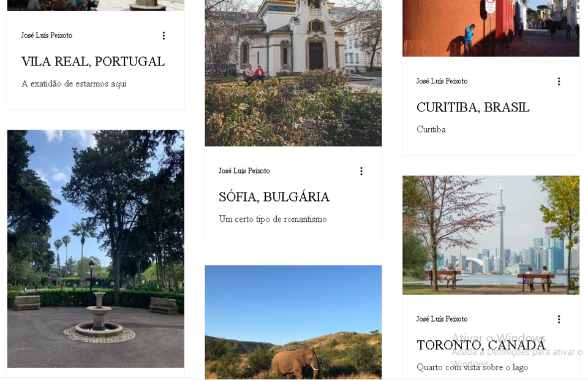Click author name above Curitiba title
The image size is (588, 380).
coord(442,81)
